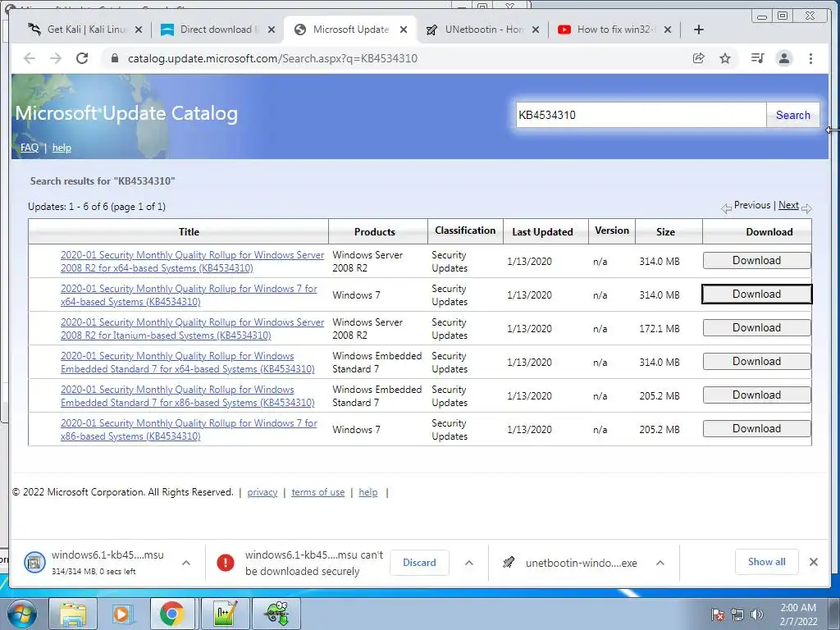Click the padlock site info icon

tap(114, 58)
